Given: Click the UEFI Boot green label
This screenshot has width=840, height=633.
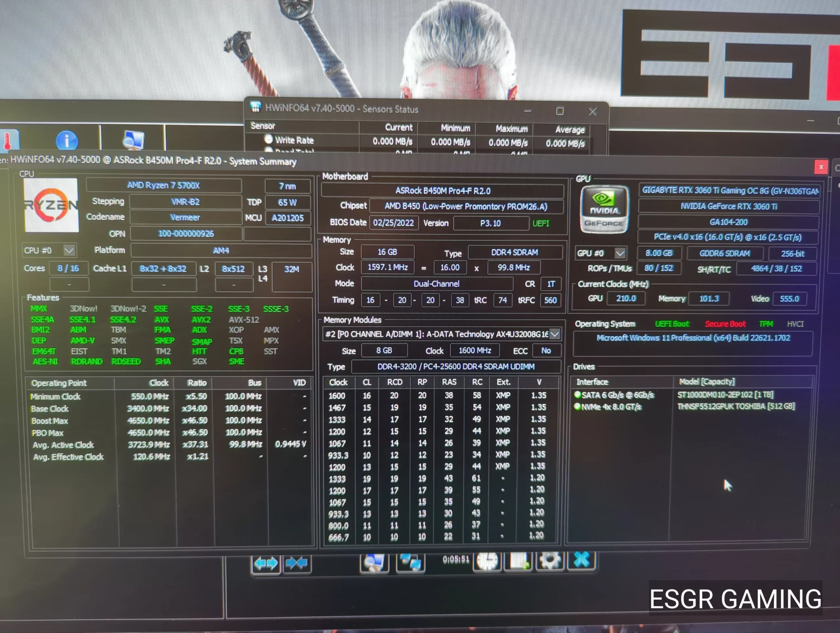Looking at the screenshot, I should click(x=672, y=324).
